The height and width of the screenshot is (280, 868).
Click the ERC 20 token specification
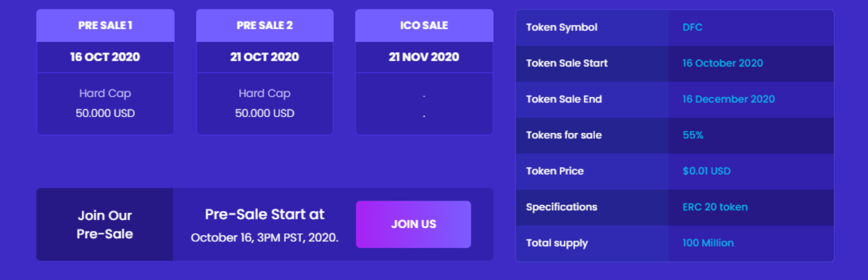[715, 207]
